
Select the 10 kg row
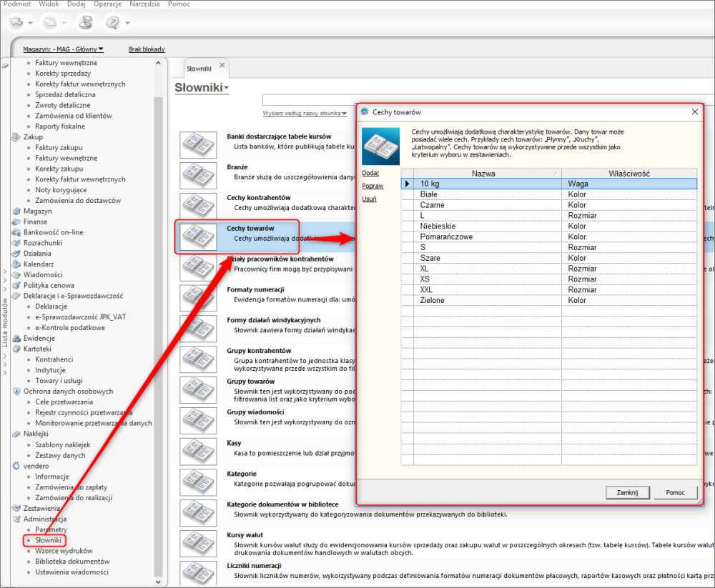tap(549, 184)
